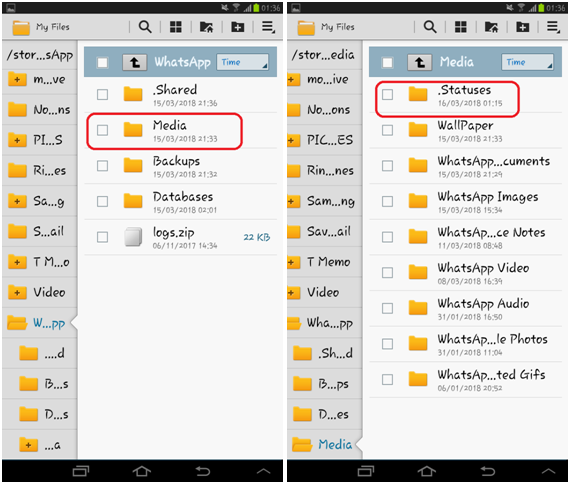Open WhatsApp Video folder name
This screenshot has height=484, width=570.
[x=483, y=268]
